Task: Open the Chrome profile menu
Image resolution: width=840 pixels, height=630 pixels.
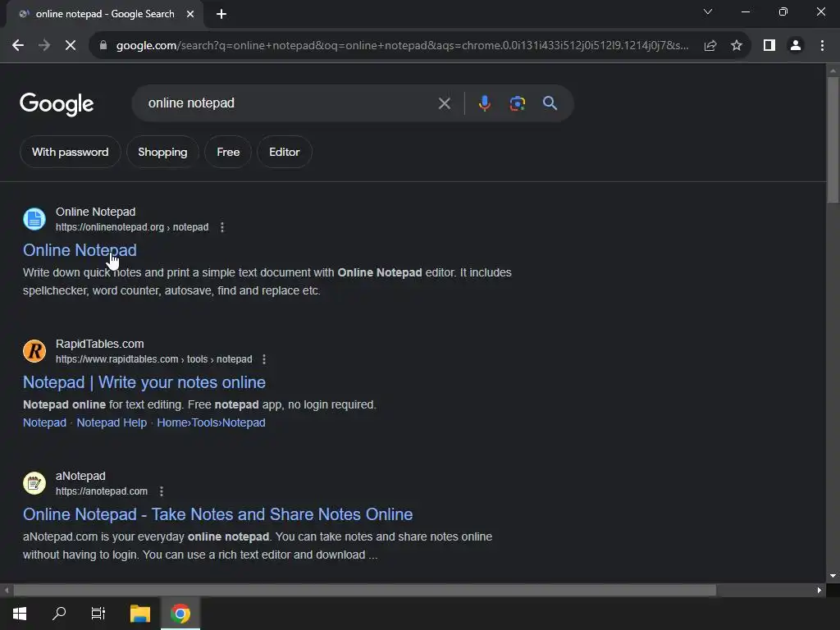Action: (x=796, y=46)
